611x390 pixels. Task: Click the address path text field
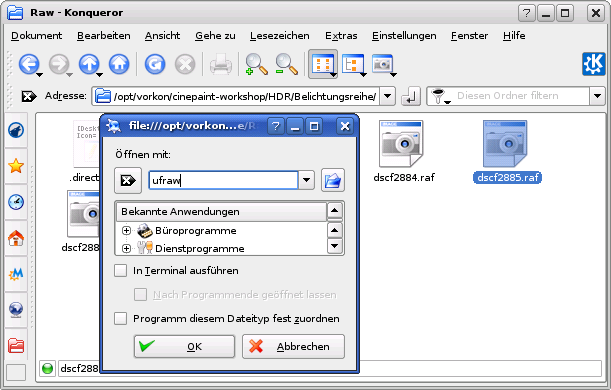click(x=245, y=96)
